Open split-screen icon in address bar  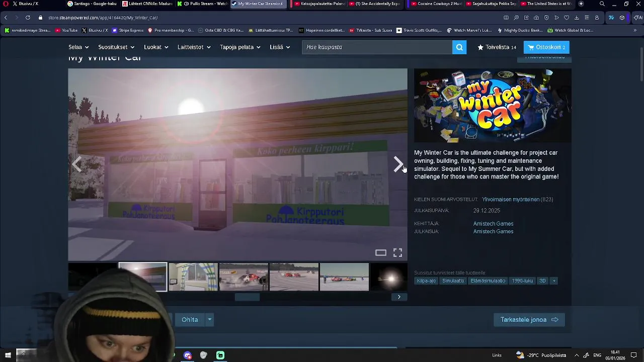(x=506, y=18)
